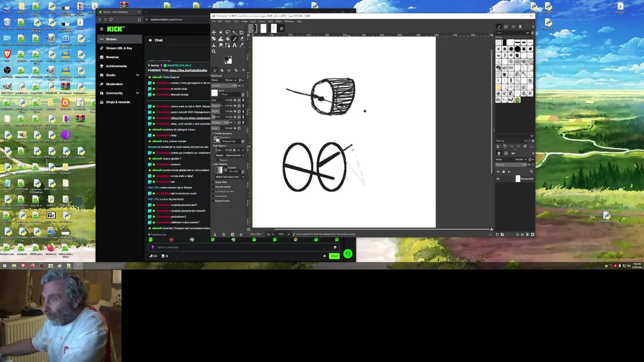Select the Color Picker eyedropper tool
Screen dimensions: 644x362
point(241,46)
